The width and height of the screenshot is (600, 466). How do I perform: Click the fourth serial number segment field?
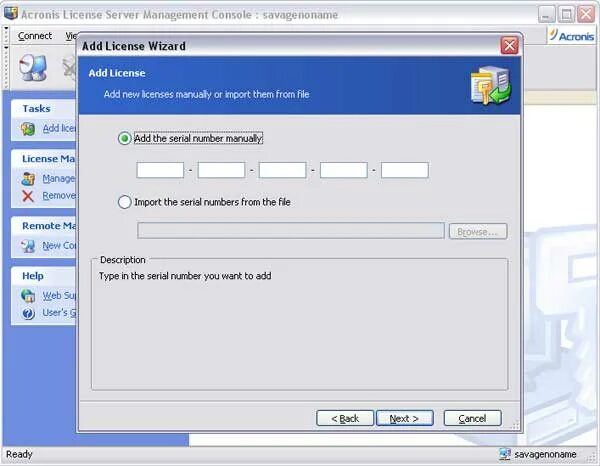click(344, 170)
